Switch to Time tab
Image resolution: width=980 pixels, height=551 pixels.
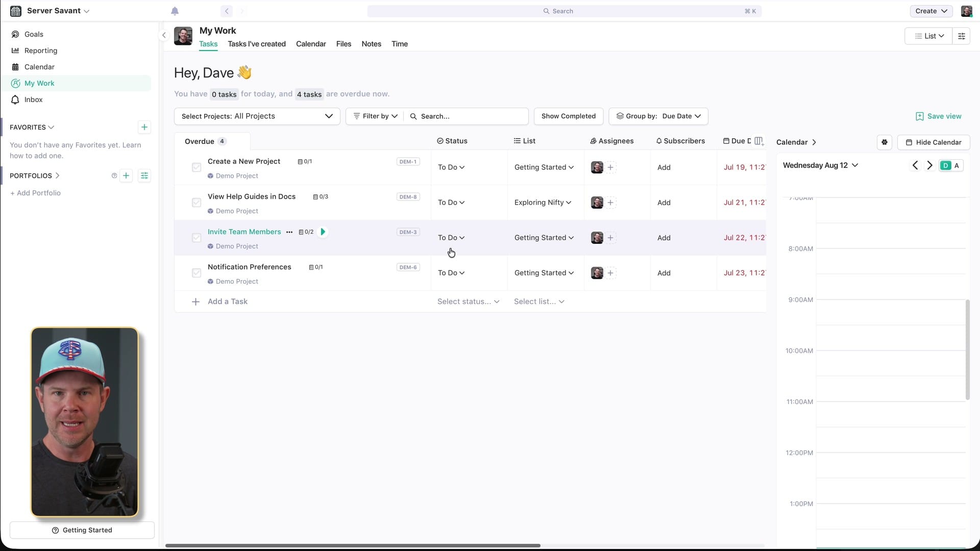(400, 44)
